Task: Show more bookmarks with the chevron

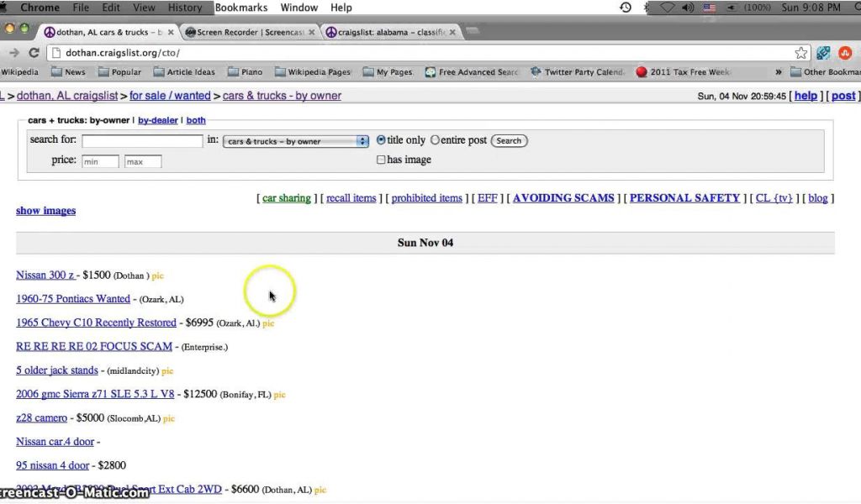Action: [x=778, y=72]
